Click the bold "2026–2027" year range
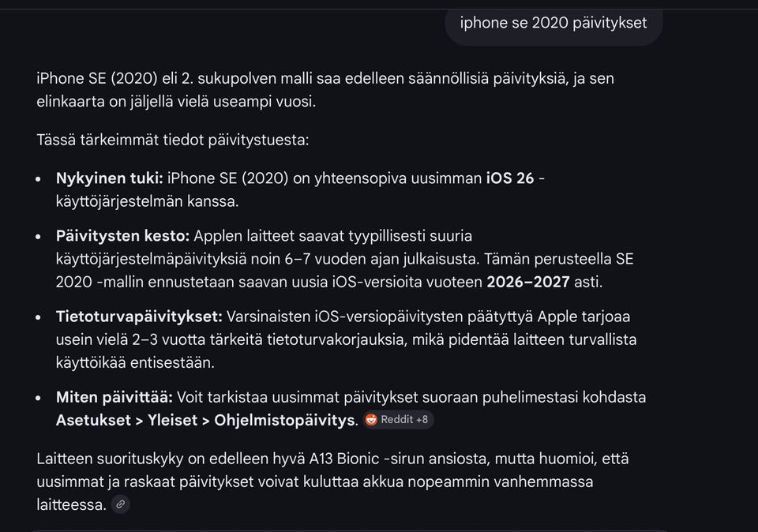The height and width of the screenshot is (532, 758). pos(531,282)
